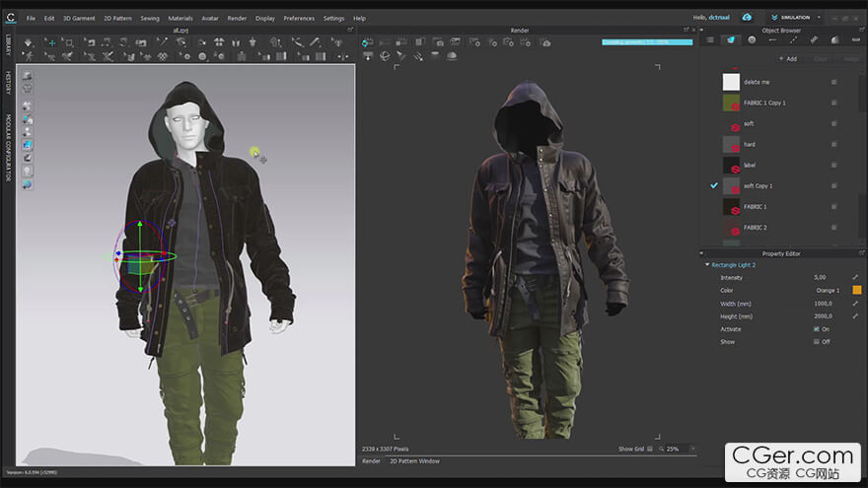Click the CLO logo icon at top left
The width and height of the screenshot is (868, 488).
point(11,18)
